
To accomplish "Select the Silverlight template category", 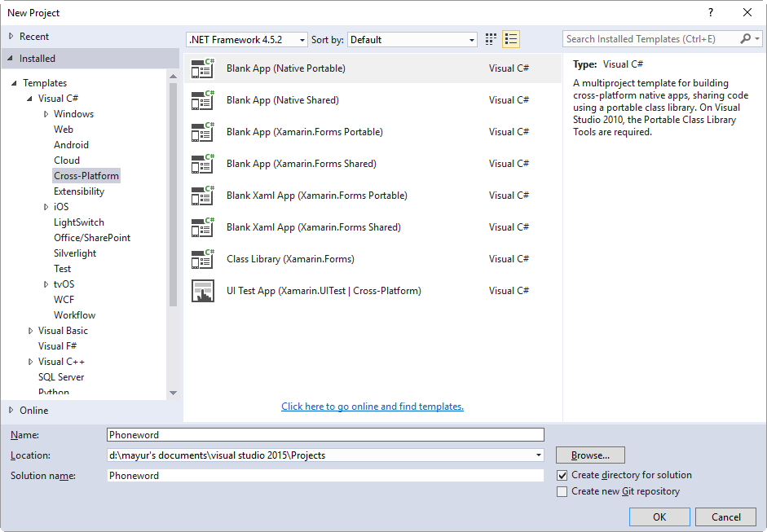I will coord(75,253).
